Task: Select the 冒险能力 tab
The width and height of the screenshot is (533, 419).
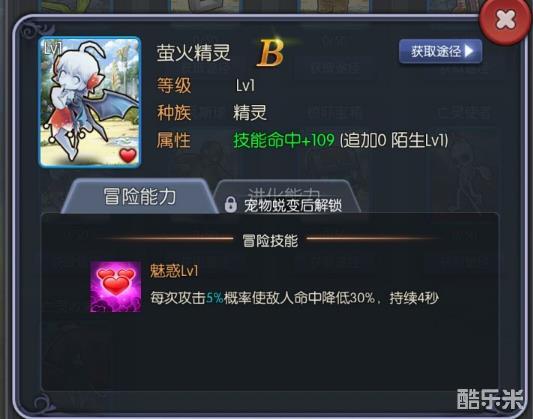Action: coord(139,196)
